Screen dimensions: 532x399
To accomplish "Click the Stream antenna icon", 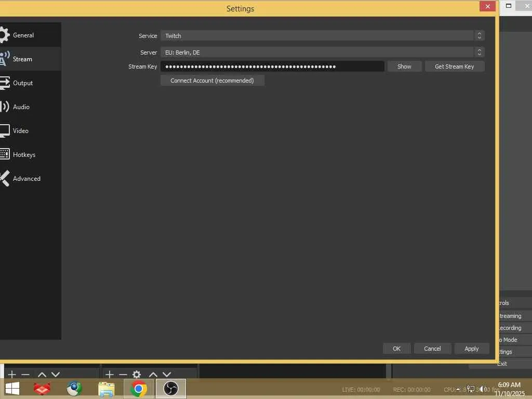I will coord(4,59).
